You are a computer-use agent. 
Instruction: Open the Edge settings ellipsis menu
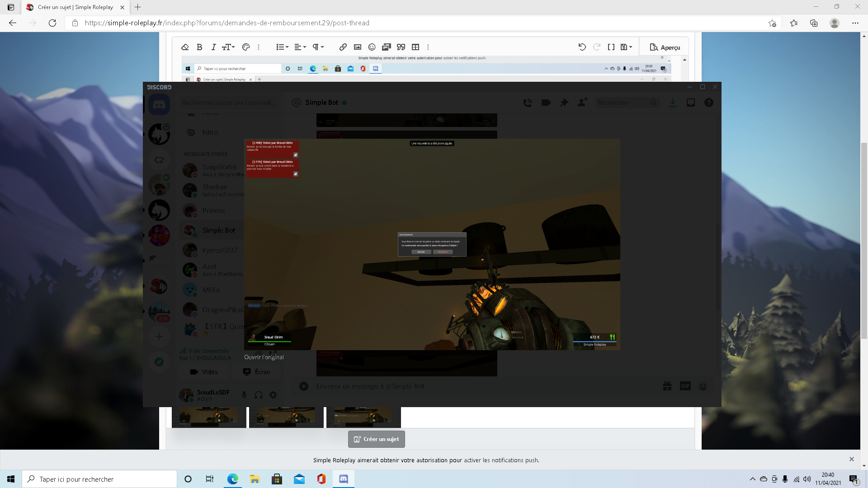click(855, 23)
